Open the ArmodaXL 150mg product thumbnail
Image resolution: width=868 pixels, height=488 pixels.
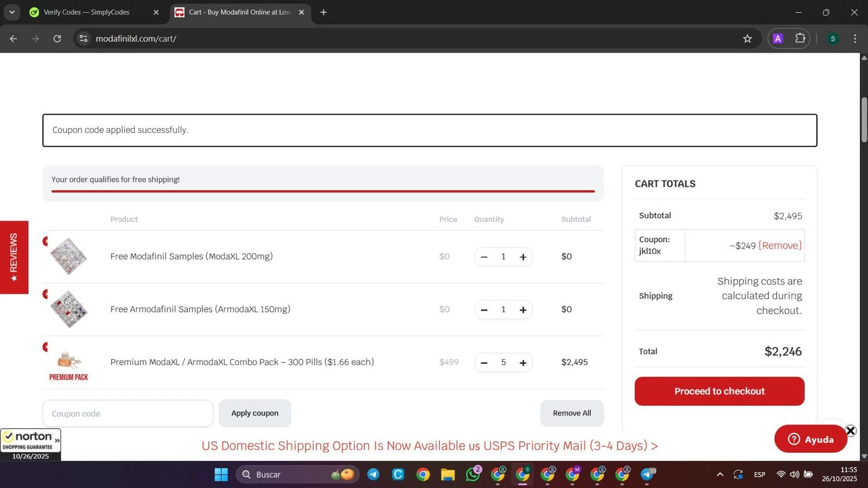[69, 309]
